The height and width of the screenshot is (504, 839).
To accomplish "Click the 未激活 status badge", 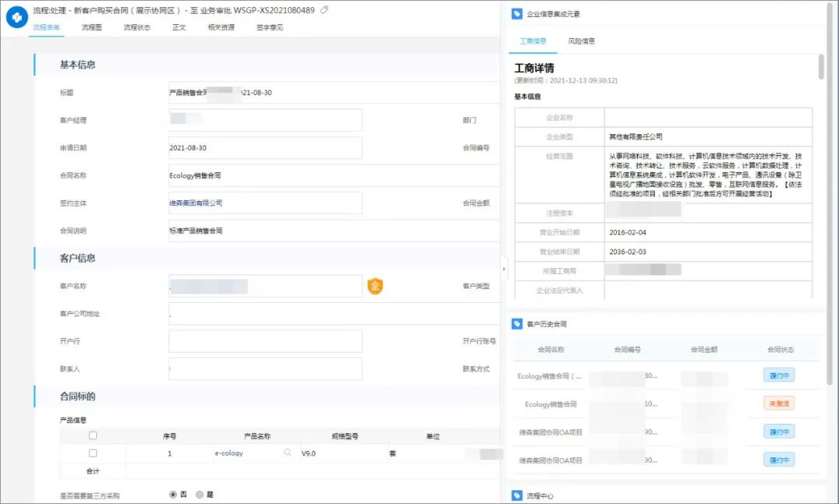I will coord(779,403).
